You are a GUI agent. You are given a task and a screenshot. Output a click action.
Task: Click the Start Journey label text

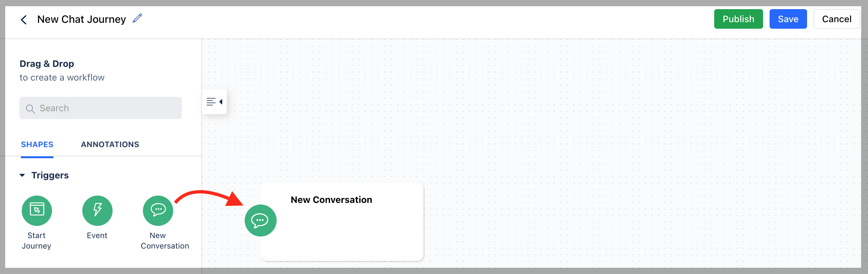36,241
